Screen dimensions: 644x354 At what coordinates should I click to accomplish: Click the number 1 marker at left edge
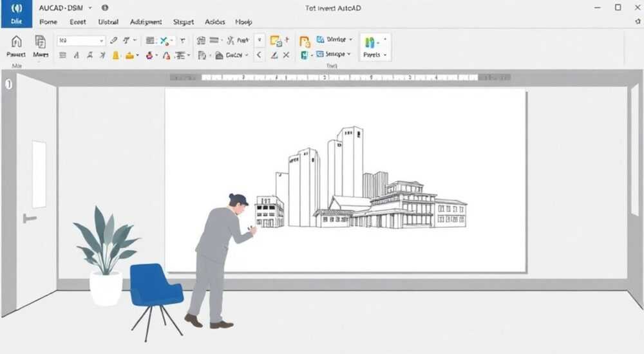[8, 84]
